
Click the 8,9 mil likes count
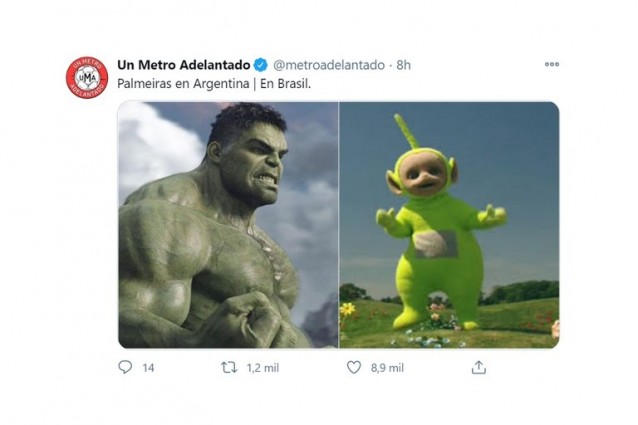click(388, 368)
